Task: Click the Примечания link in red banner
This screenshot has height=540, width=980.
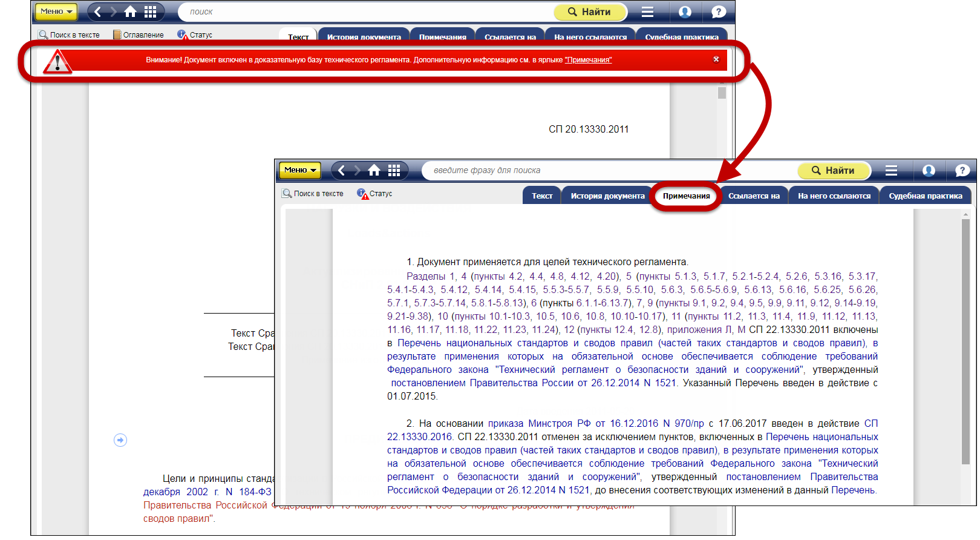Action: (588, 60)
